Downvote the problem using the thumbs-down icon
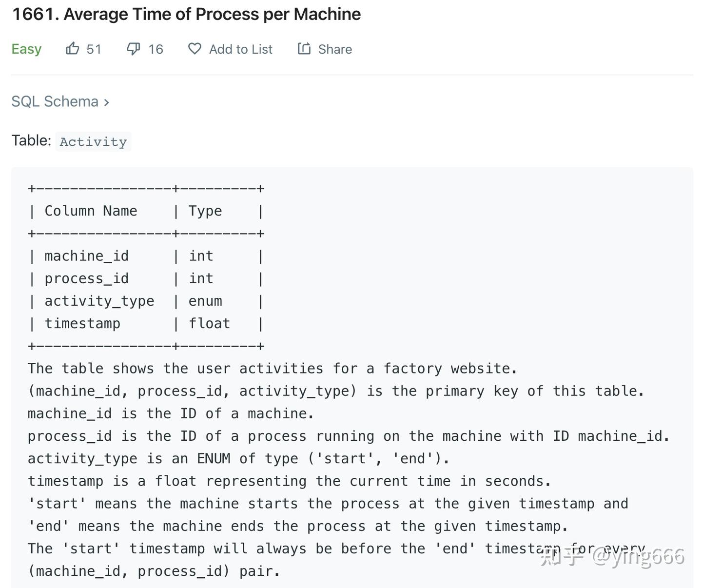This screenshot has width=702, height=588. click(x=133, y=49)
